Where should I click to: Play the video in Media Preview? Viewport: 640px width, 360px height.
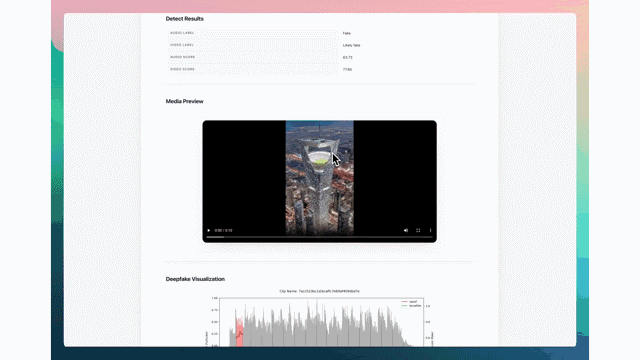[x=209, y=231]
